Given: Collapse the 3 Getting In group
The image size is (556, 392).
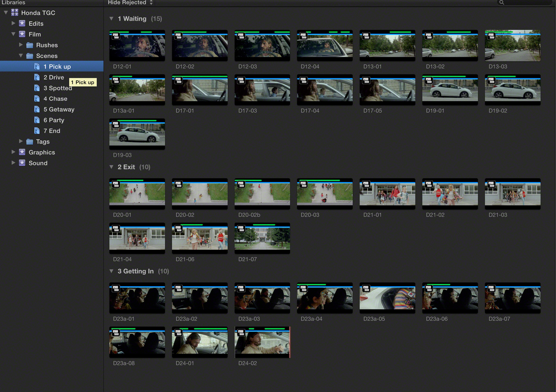Looking at the screenshot, I should (x=111, y=271).
